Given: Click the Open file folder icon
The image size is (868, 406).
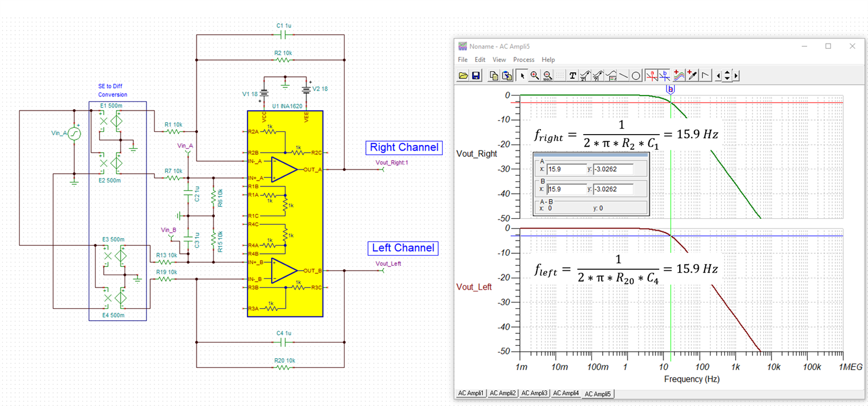Looking at the screenshot, I should [463, 75].
